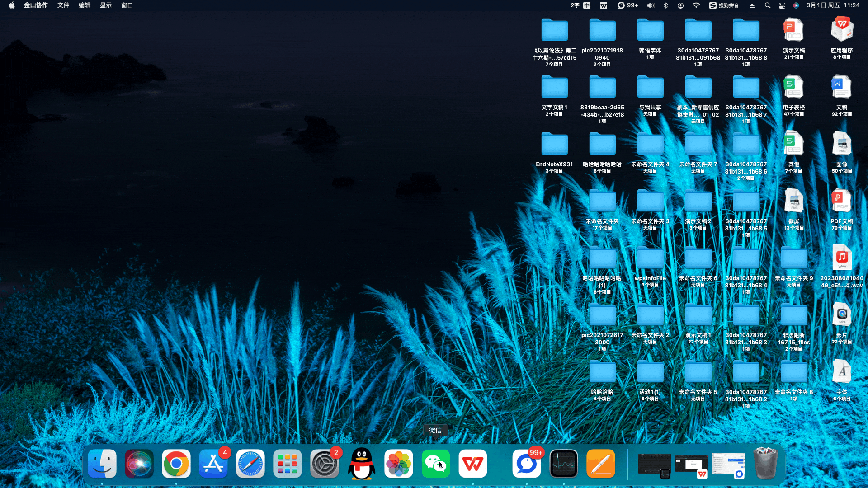Launch Siri from the dock

[139, 464]
